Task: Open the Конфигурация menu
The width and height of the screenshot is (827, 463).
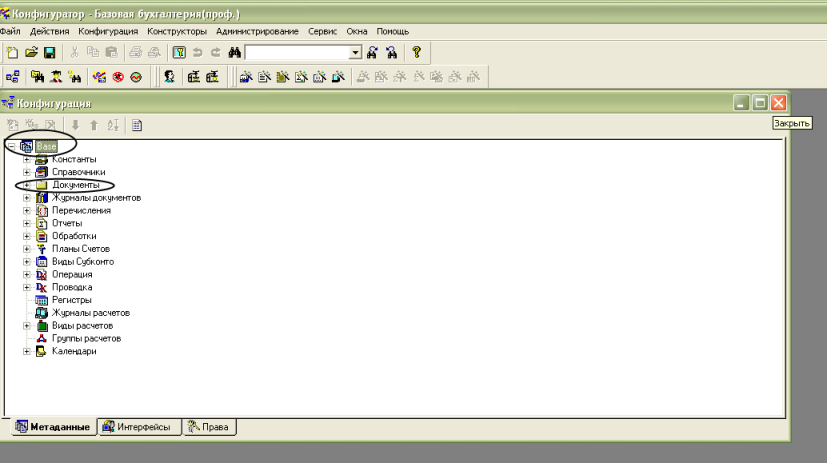Action: click(108, 31)
